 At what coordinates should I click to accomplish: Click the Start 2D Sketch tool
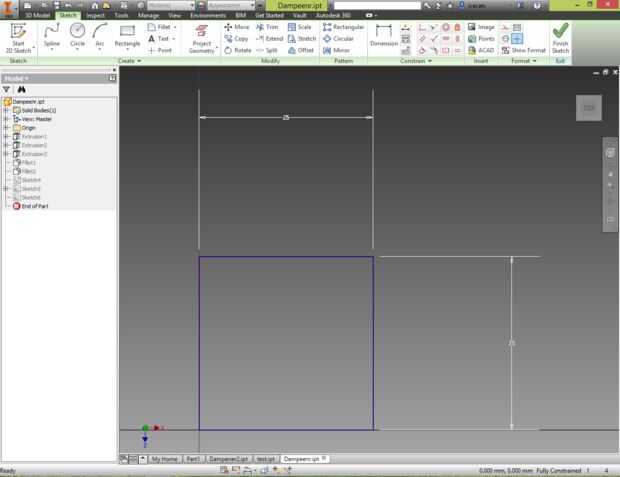pos(18,38)
